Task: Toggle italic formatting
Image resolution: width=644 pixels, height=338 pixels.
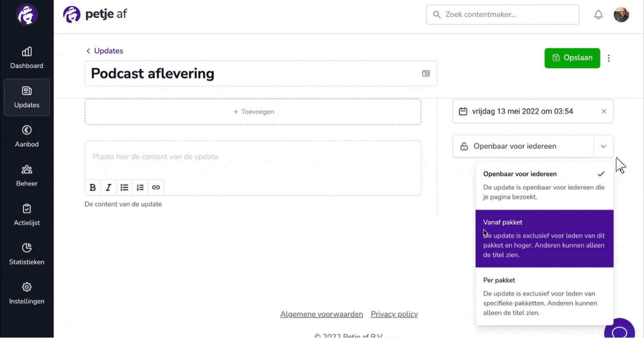Action: tap(108, 187)
